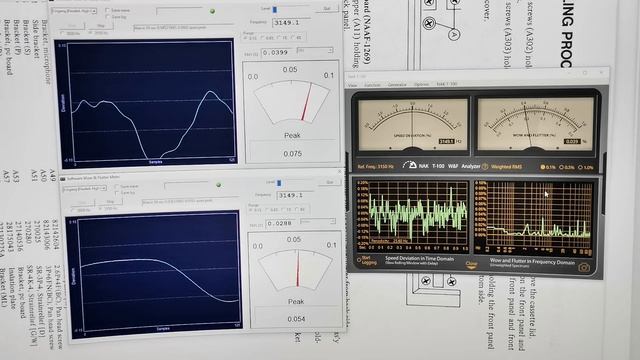Click the W&F field showing 0.0399
This screenshot has width=640, height=360.
click(278, 52)
